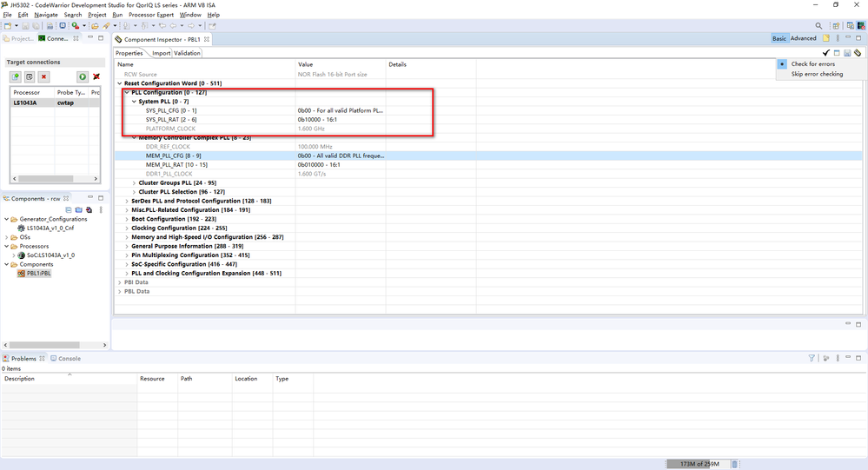This screenshot has width=868, height=470.
Task: Expand SoC:LS1043A_v1_0 processor node
Action: click(14, 255)
